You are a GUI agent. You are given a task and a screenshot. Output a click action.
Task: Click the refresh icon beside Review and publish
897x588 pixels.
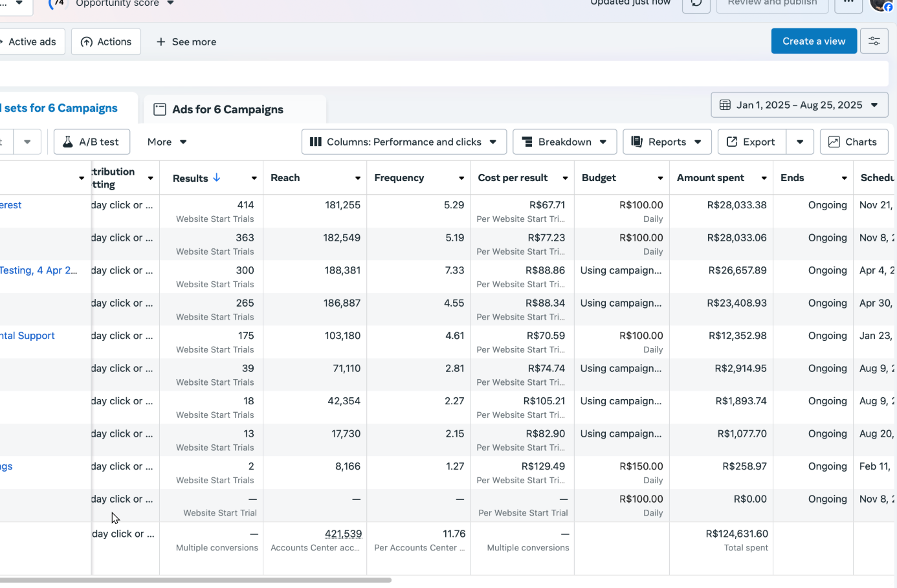[696, 4]
